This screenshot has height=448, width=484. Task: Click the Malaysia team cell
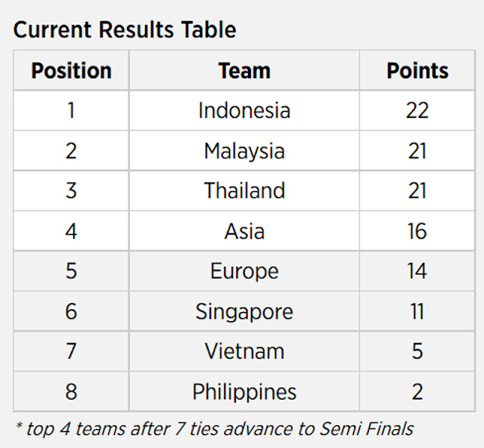coord(244,151)
